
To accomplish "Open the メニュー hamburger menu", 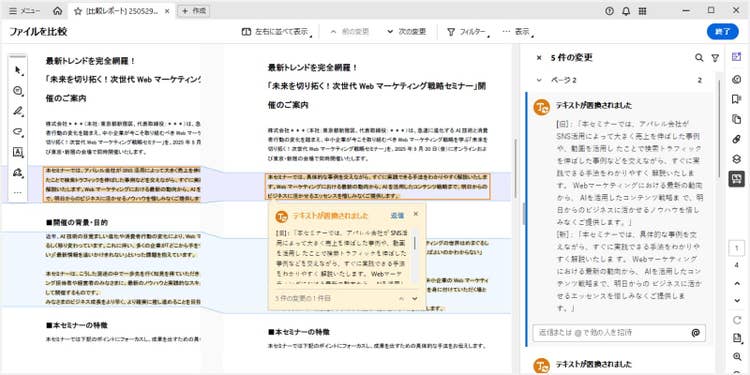I will 24,11.
